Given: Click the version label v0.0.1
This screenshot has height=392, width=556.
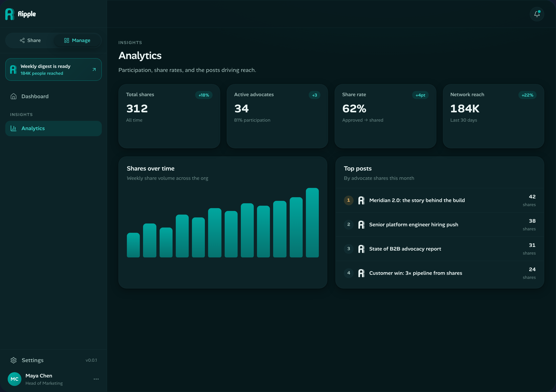Looking at the screenshot, I should [x=91, y=360].
